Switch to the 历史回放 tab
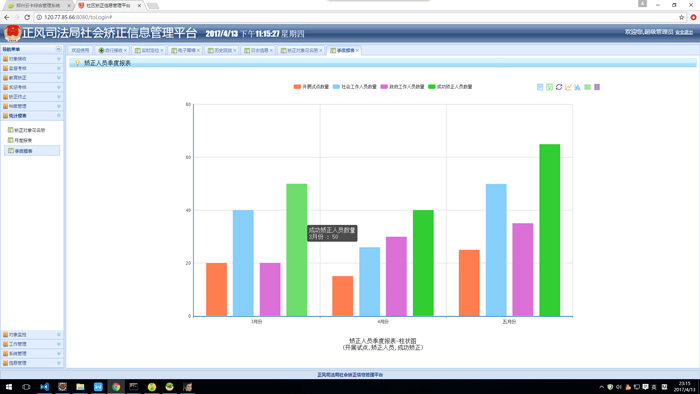The height and width of the screenshot is (394, 700). pos(222,50)
